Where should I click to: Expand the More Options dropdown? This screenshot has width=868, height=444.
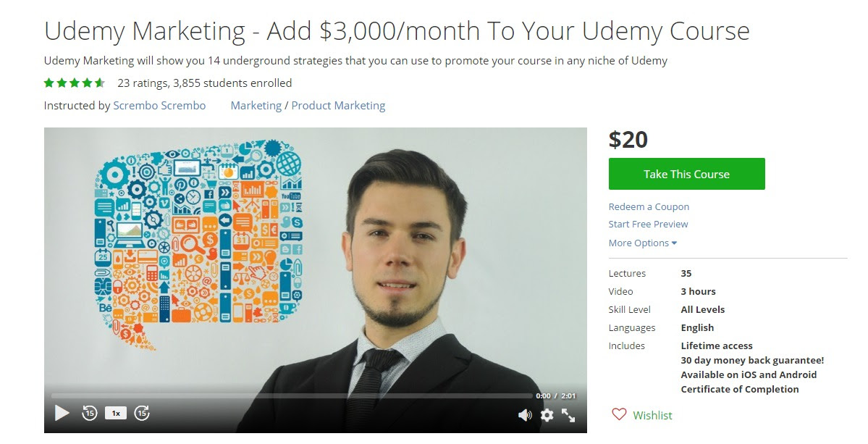pos(643,243)
